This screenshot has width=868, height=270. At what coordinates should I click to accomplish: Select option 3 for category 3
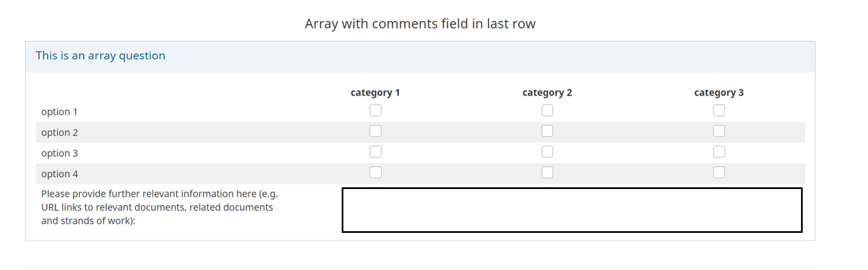719,152
